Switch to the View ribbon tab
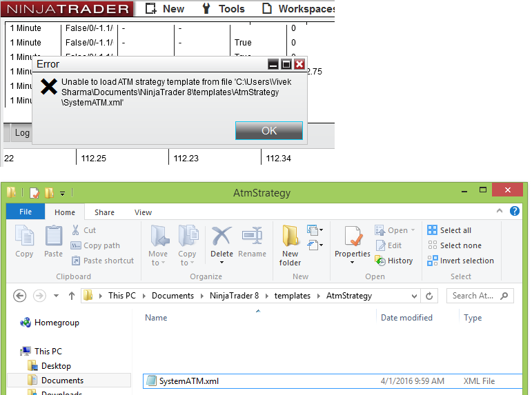 [x=144, y=212]
